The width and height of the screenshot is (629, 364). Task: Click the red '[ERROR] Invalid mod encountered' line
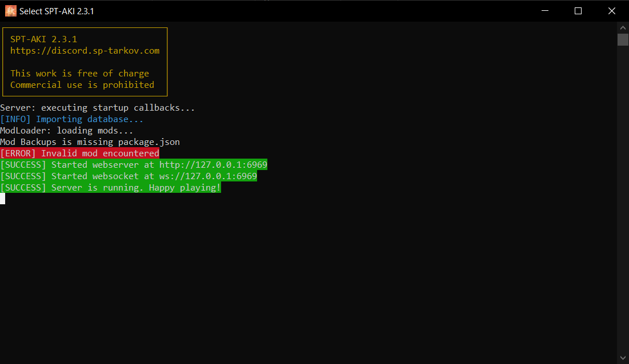coord(80,153)
